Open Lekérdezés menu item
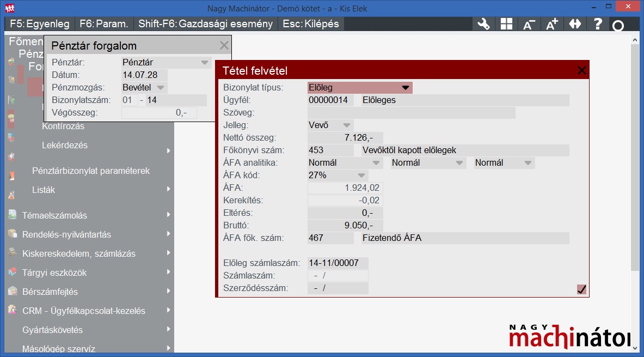The height and width of the screenshot is (357, 644). click(x=65, y=145)
